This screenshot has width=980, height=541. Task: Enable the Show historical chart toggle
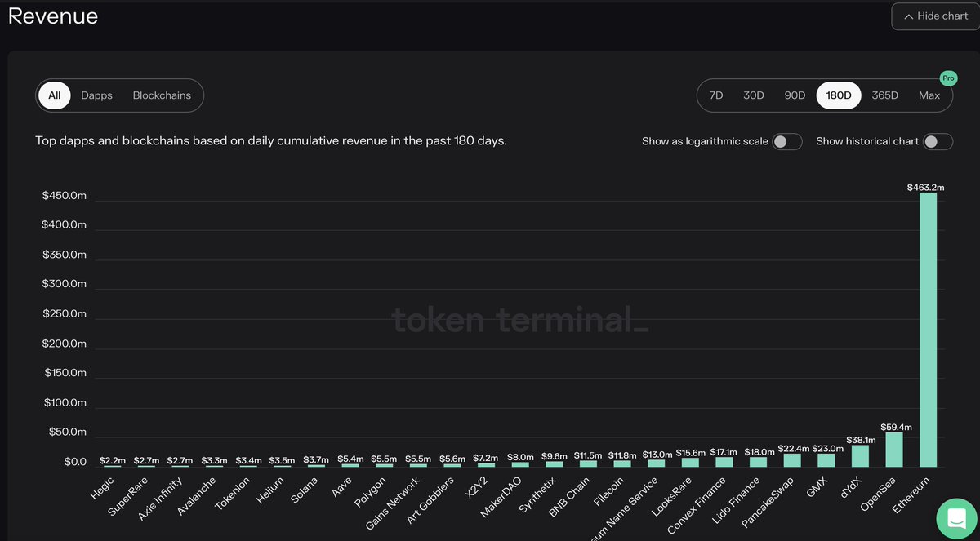[x=938, y=142]
